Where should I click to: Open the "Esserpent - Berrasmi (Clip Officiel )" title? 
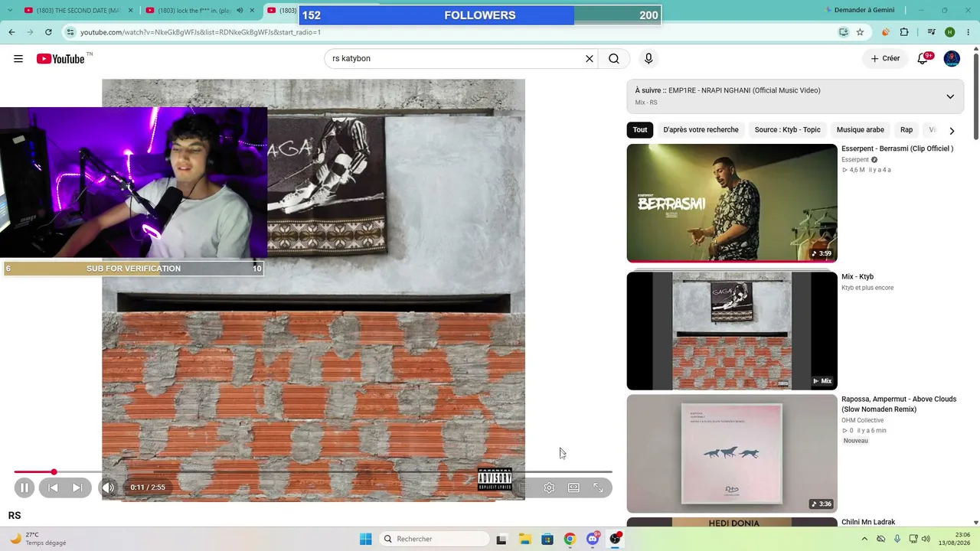(x=897, y=148)
